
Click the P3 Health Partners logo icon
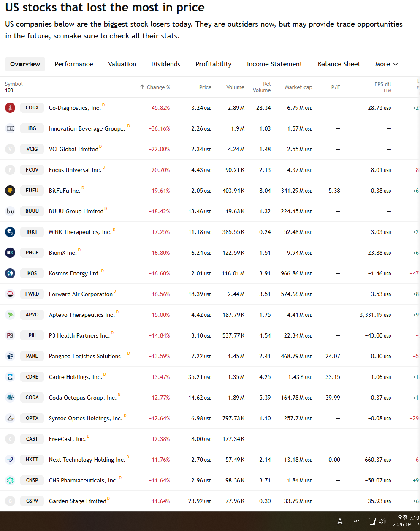(10, 335)
